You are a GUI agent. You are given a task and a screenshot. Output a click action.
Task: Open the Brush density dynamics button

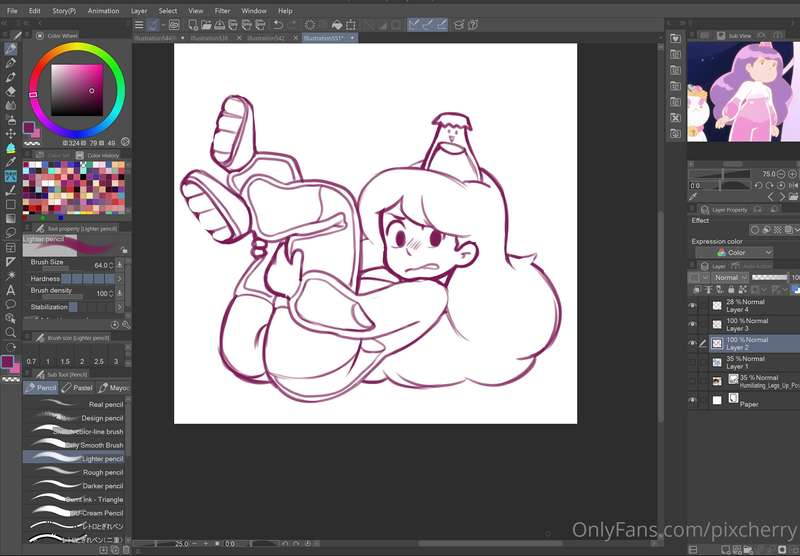[x=119, y=293]
